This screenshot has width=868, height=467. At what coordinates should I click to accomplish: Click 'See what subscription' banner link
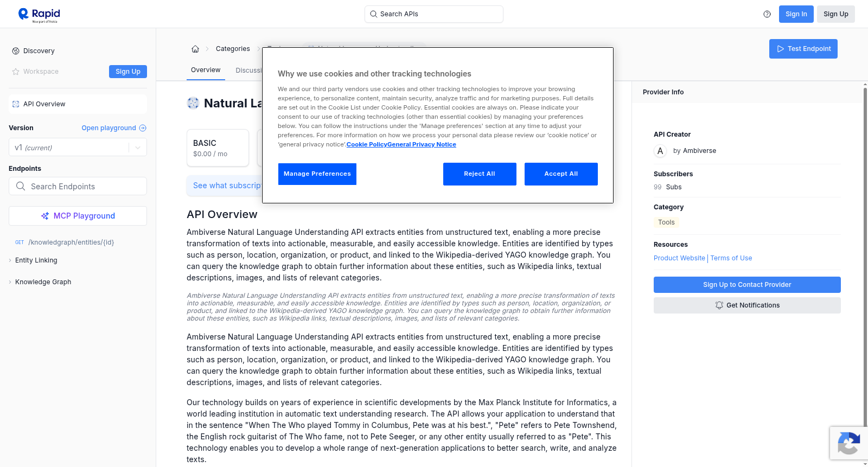coord(227,185)
